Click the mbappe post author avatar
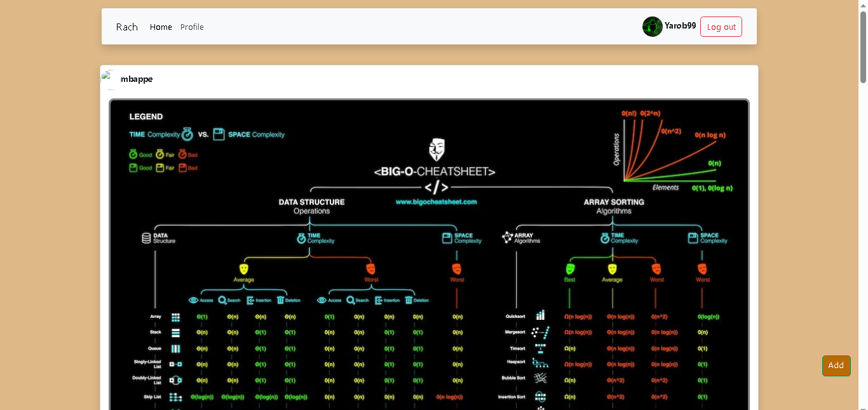Viewport: 868px width, 410px height. point(110,79)
